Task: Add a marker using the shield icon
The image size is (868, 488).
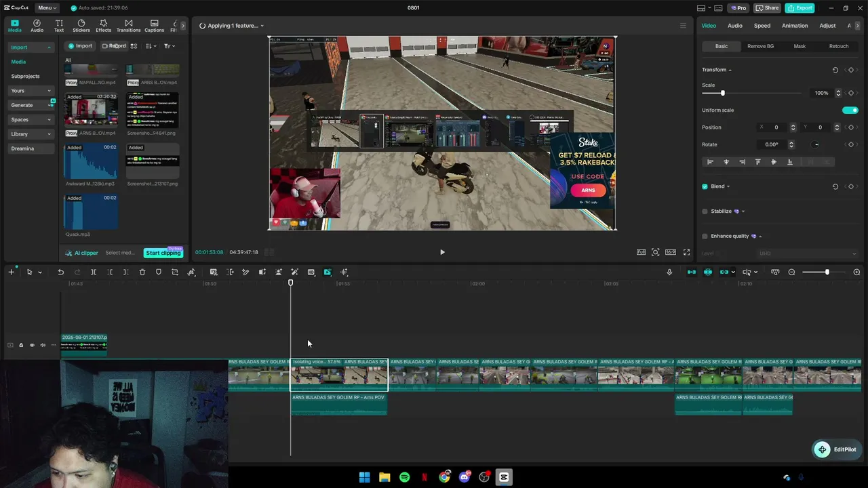Action: click(159, 272)
